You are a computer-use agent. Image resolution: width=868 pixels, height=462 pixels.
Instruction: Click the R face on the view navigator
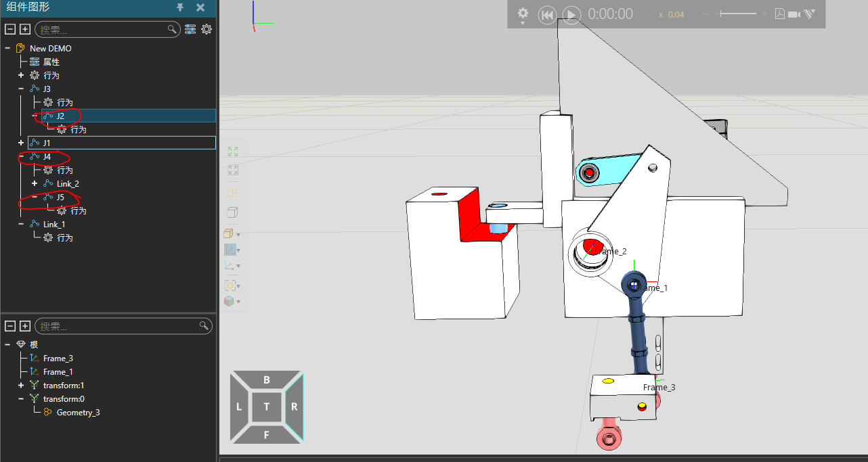tap(295, 407)
